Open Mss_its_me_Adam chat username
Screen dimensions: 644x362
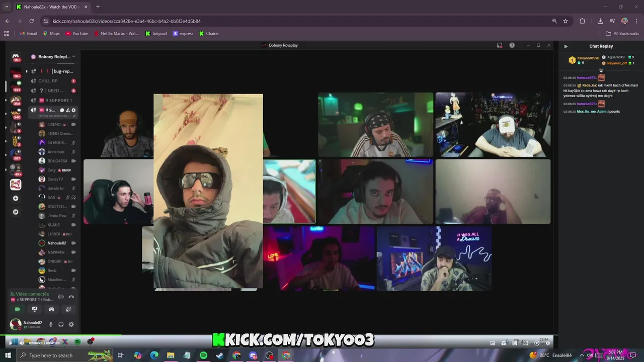592,112
